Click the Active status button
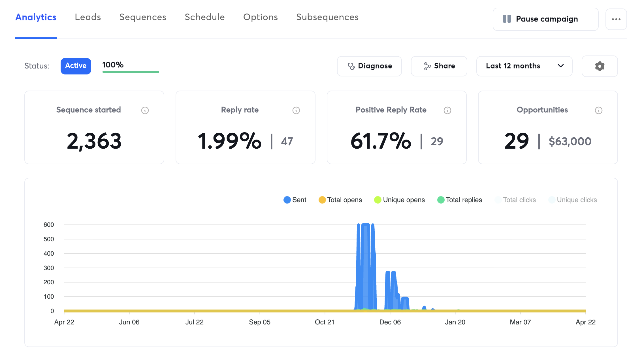The image size is (644, 355). tap(76, 66)
